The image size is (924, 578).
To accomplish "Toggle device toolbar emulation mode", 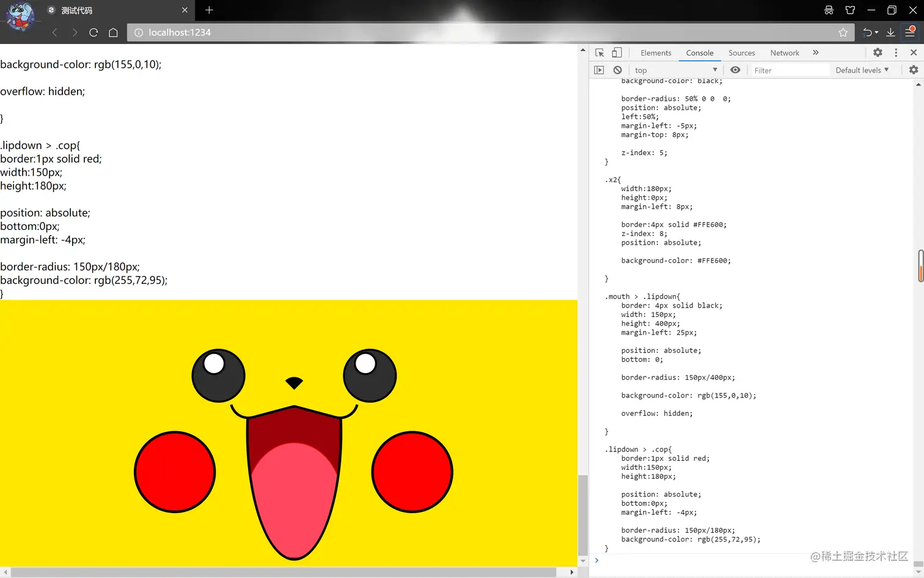I will 617,53.
